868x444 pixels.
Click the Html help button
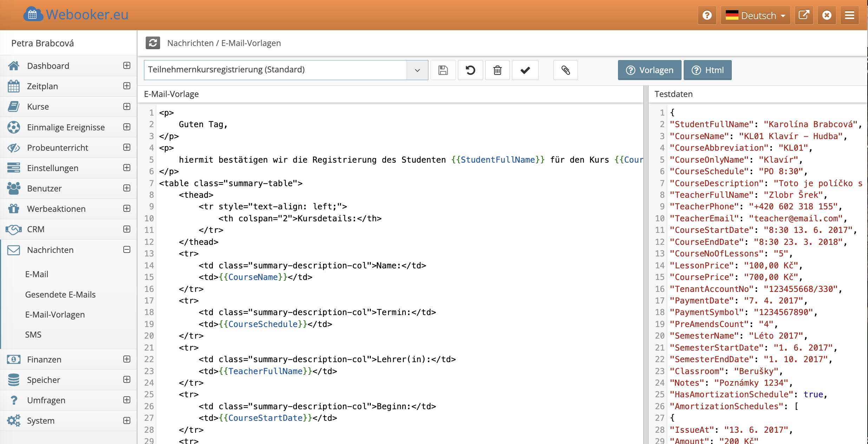[x=708, y=70]
